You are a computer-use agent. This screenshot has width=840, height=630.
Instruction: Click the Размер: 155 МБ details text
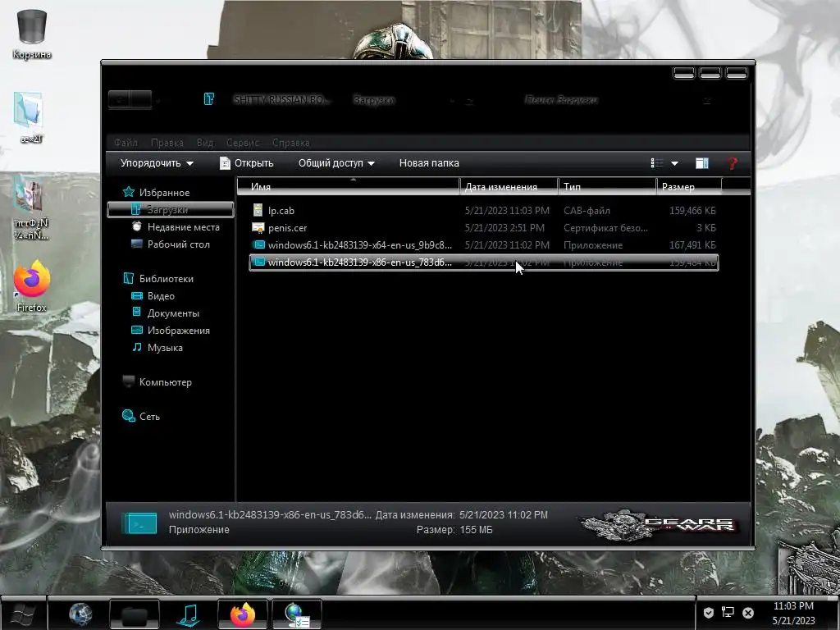point(454,529)
